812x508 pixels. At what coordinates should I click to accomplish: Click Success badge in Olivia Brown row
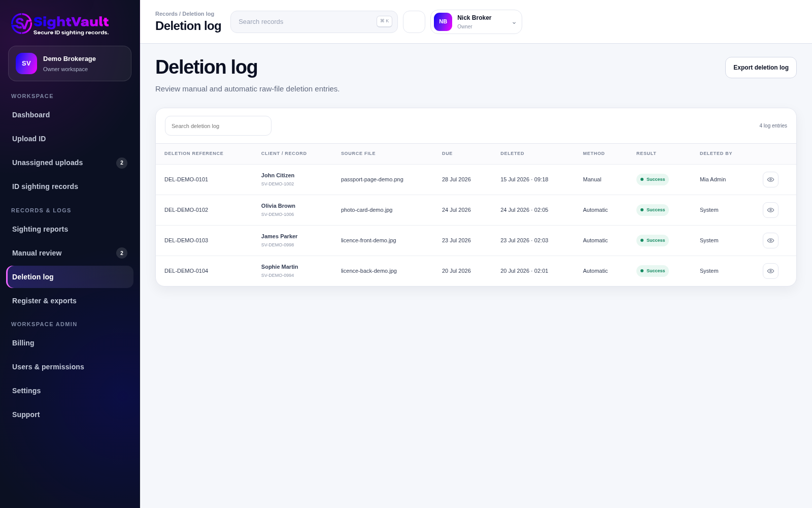click(653, 210)
